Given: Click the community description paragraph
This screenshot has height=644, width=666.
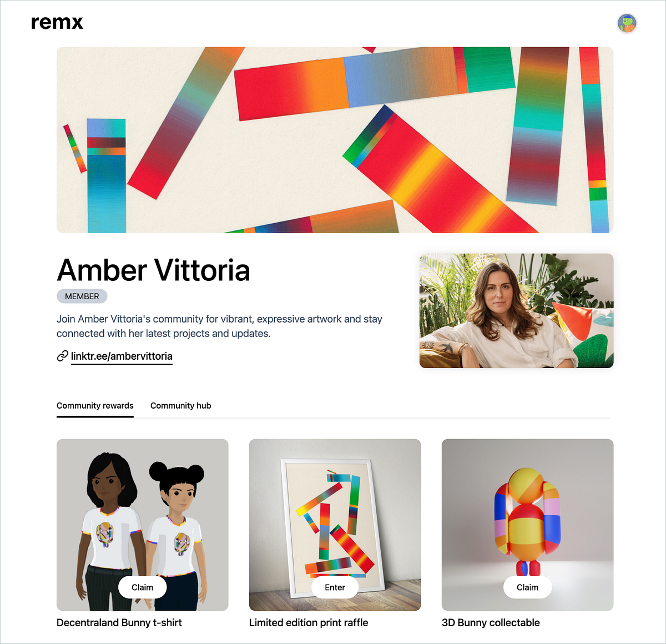Looking at the screenshot, I should coord(219,326).
